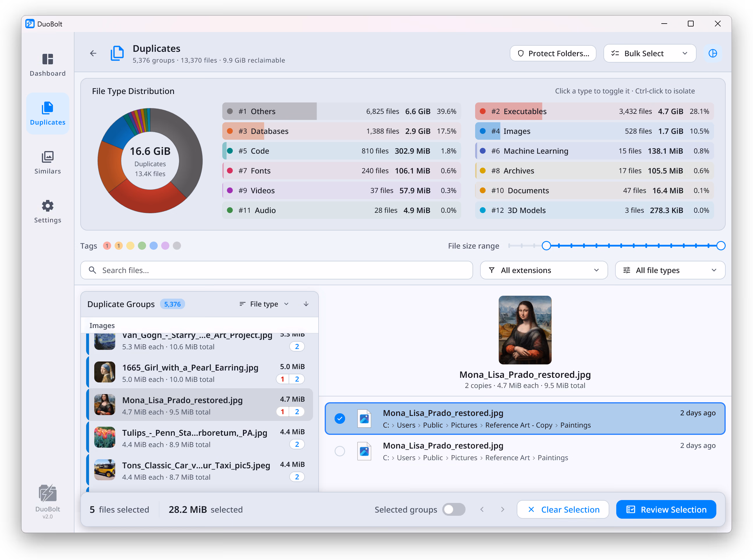This screenshot has width=753, height=560.
Task: Toggle the Fonts file type row
Action: 341,171
